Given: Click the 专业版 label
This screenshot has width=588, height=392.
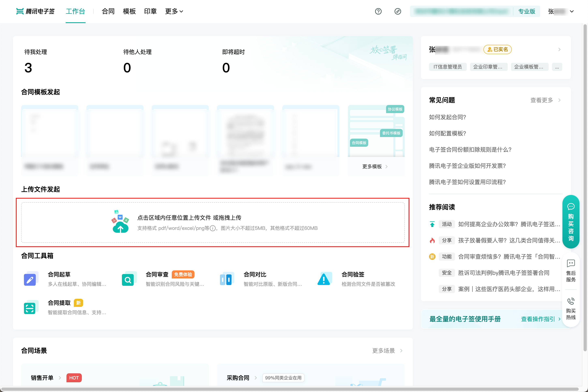Looking at the screenshot, I should click(x=527, y=11).
